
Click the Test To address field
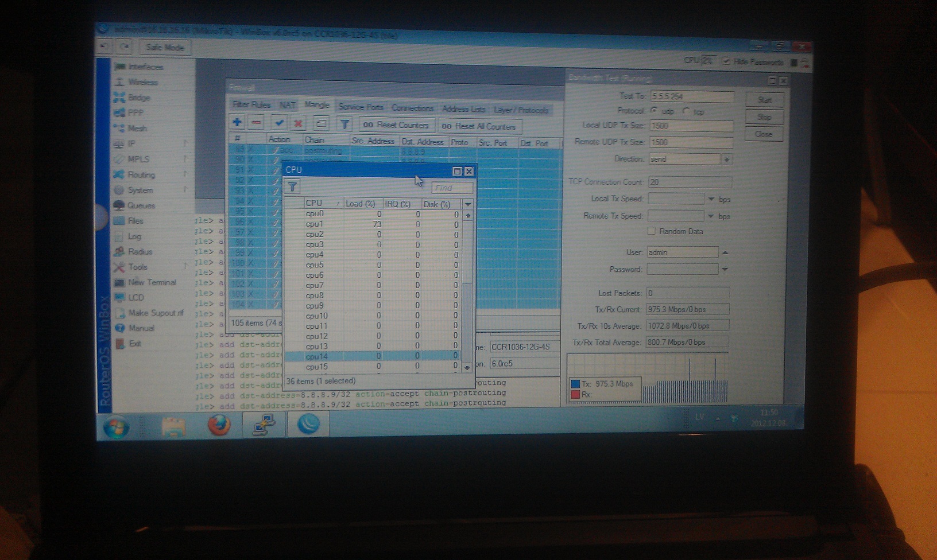coord(691,96)
